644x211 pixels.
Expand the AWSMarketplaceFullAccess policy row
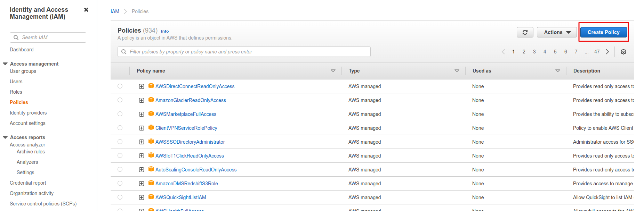click(x=142, y=114)
